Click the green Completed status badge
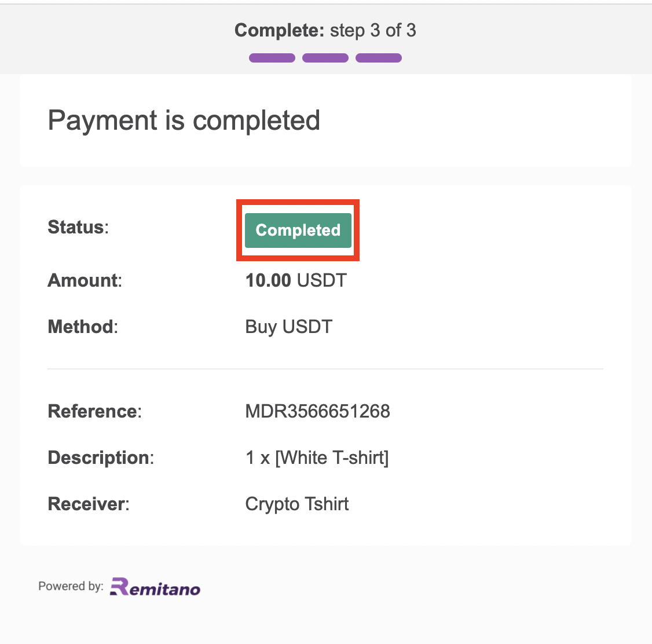Viewport: 652px width, 644px height. point(298,230)
